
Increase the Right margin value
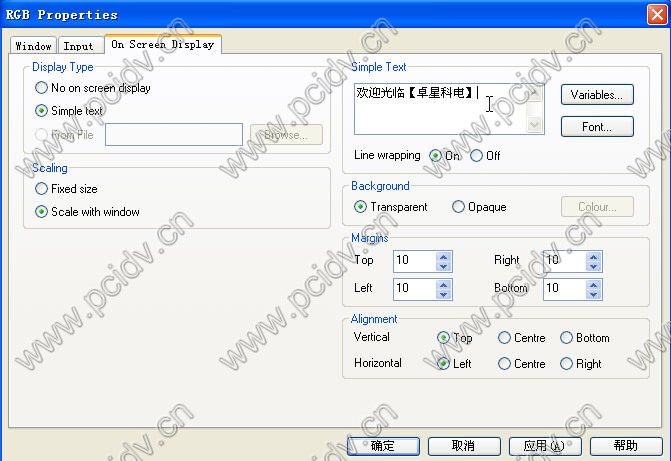(x=594, y=257)
